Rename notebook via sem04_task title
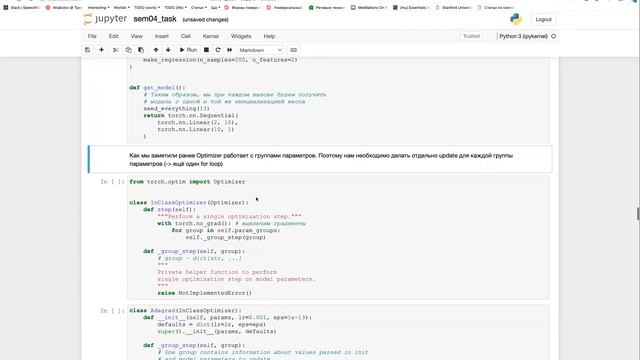Image resolution: width=640 pixels, height=360 pixels. (x=155, y=19)
